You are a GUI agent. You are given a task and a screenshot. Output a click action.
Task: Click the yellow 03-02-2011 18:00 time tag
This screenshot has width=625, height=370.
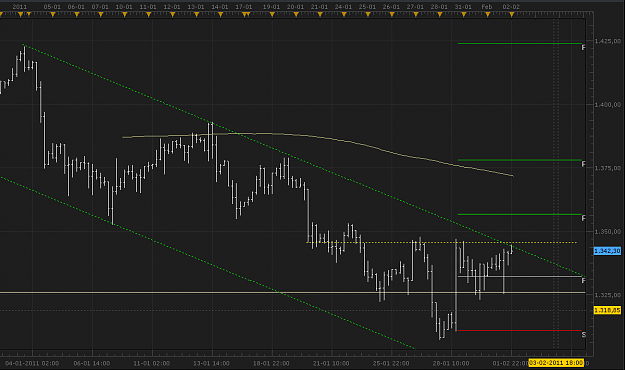pos(556,363)
